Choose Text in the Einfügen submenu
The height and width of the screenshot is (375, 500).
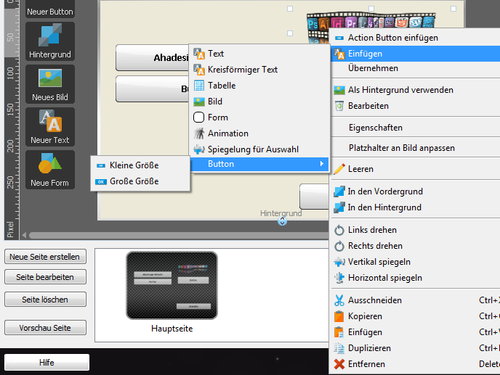pos(259,54)
